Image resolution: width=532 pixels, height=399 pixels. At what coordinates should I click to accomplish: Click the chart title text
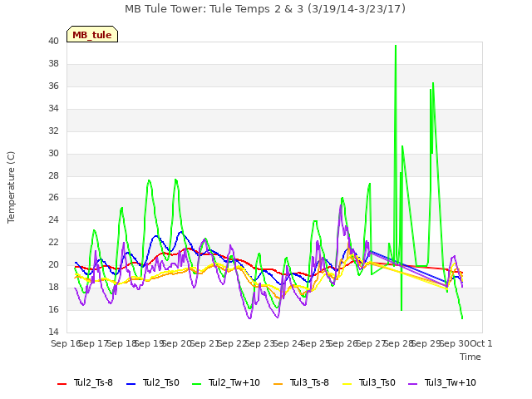[265, 9]
